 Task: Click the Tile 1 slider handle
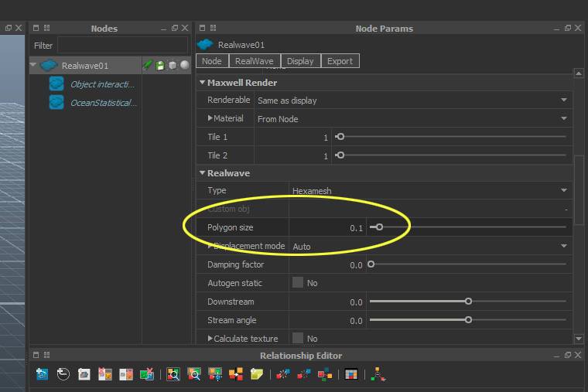click(x=340, y=136)
